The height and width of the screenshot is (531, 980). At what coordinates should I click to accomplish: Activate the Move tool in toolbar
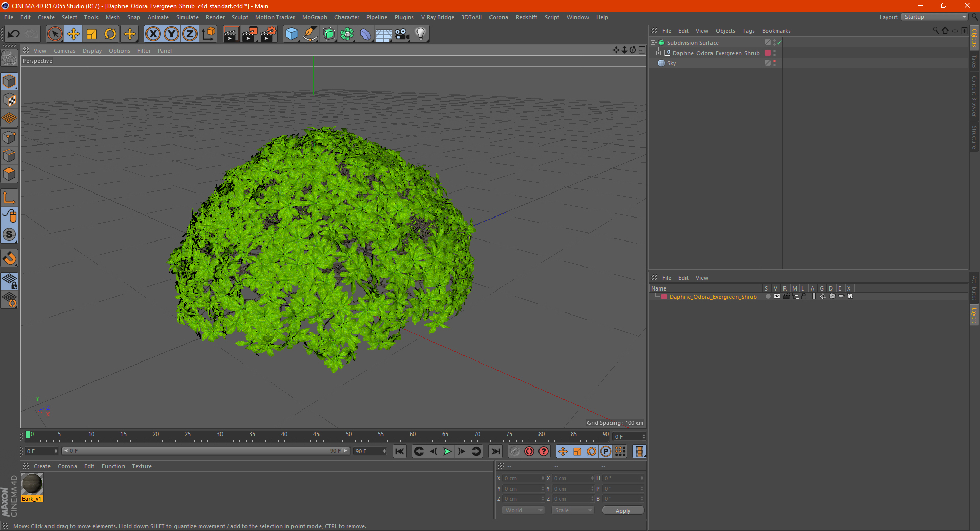[73, 34]
